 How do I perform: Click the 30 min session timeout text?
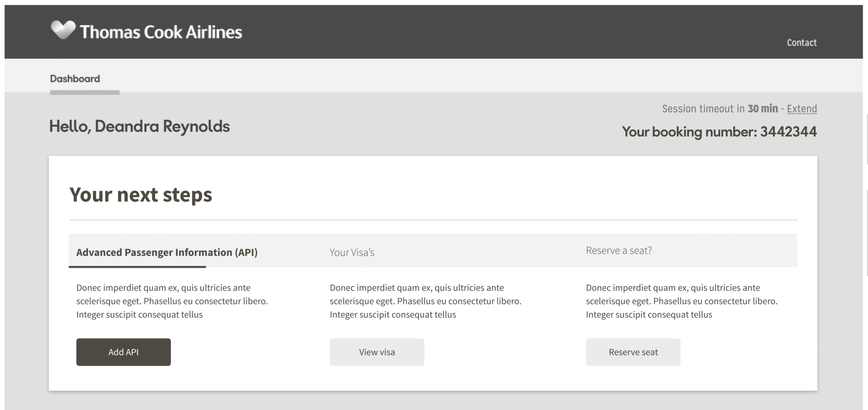tap(763, 109)
